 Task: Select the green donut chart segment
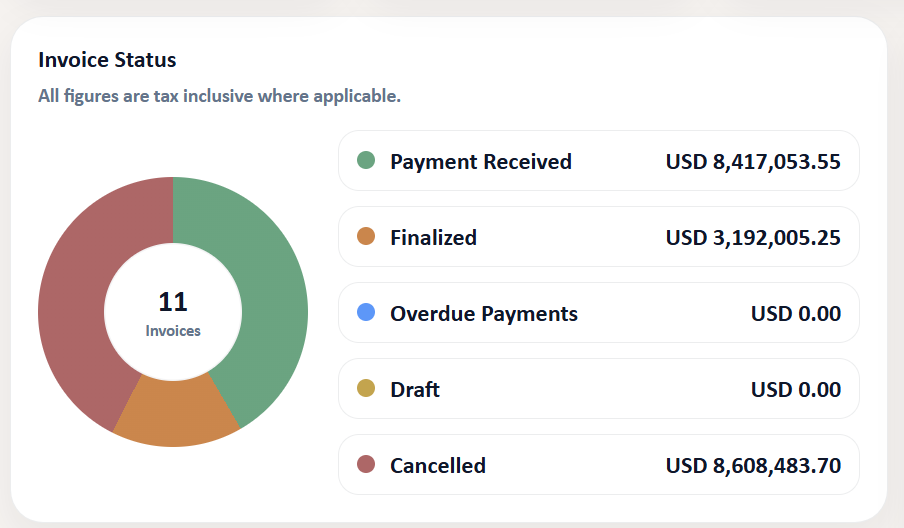pyautogui.click(x=262, y=288)
